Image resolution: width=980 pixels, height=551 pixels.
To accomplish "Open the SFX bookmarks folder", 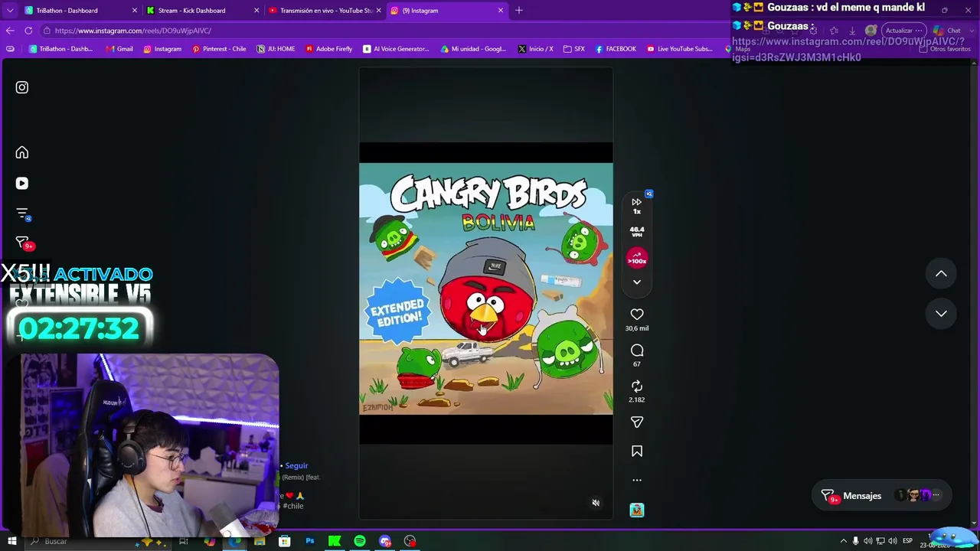I will point(574,49).
